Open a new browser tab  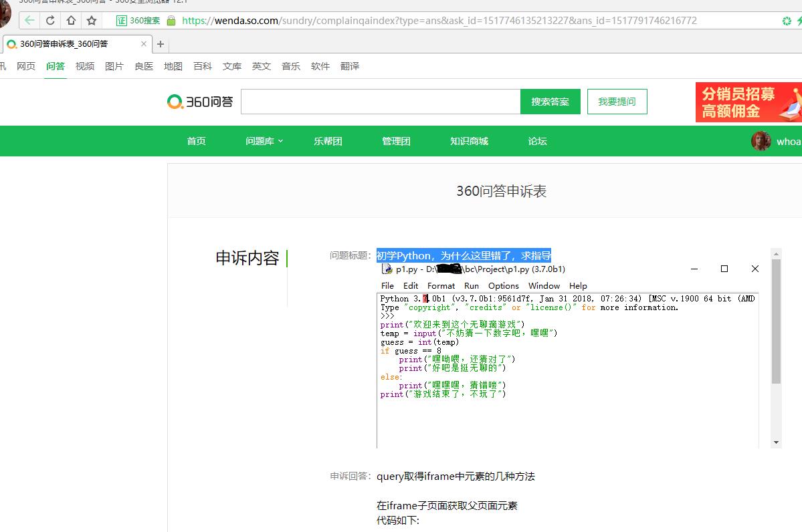coord(161,44)
